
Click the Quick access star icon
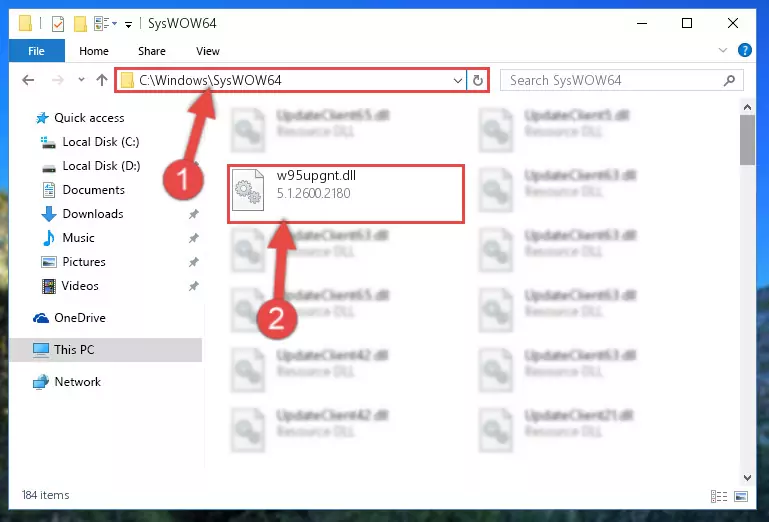[42, 118]
